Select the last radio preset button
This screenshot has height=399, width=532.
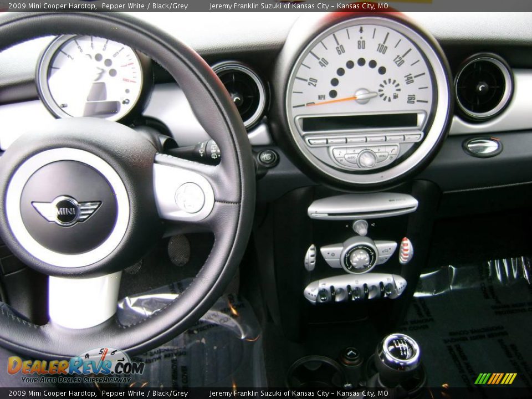click(412, 137)
